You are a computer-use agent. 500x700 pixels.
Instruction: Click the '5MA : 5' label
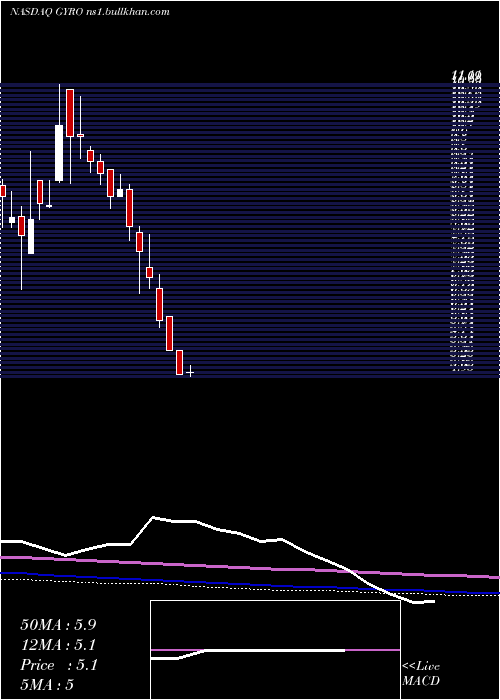(47, 685)
